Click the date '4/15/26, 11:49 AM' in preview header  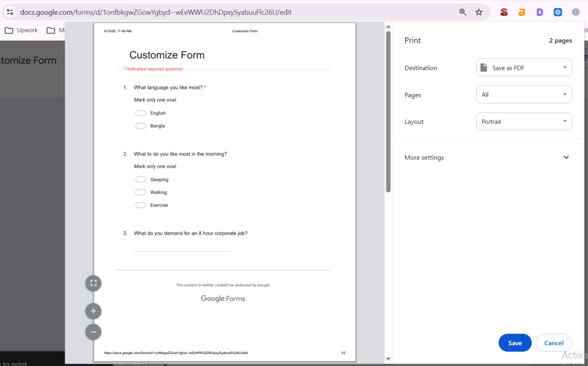(x=118, y=31)
